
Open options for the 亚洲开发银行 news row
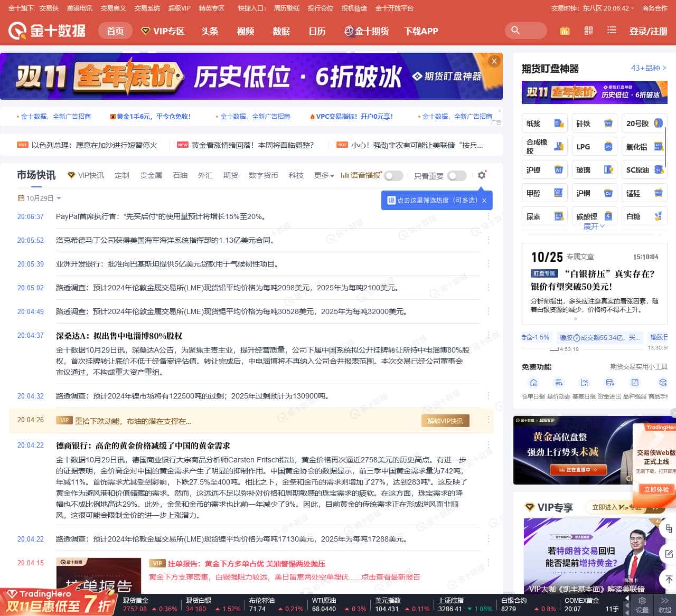coord(488,264)
